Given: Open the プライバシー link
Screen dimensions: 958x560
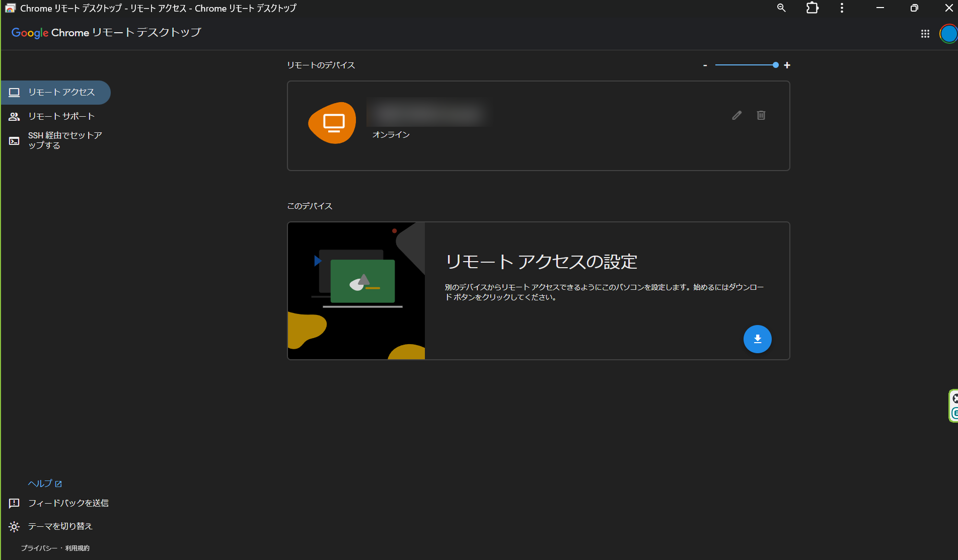Looking at the screenshot, I should tap(39, 548).
